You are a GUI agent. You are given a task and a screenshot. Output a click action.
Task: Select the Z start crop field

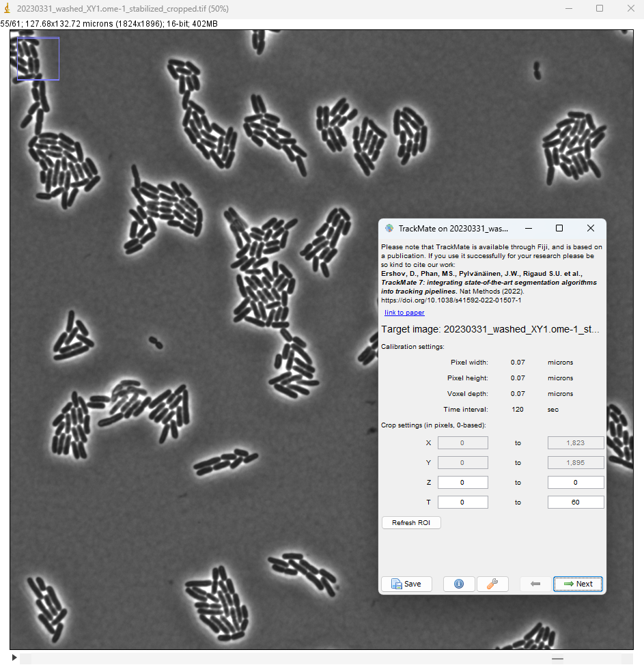coord(462,482)
